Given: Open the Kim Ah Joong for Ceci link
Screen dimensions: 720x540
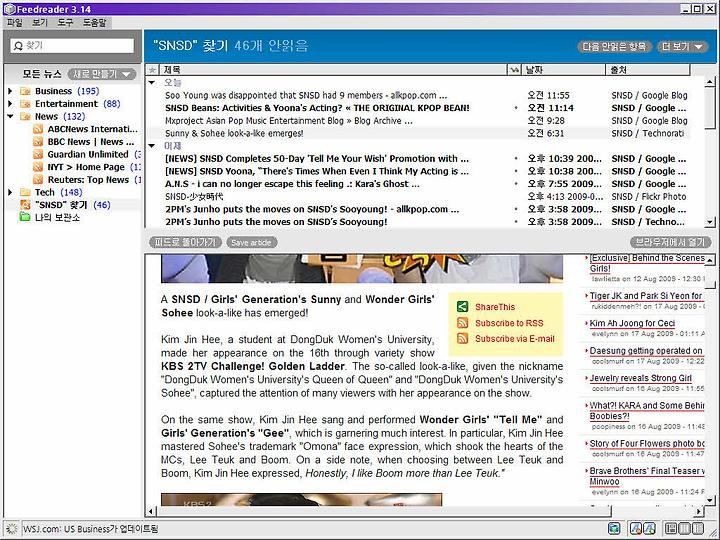Looking at the screenshot, I should pyautogui.click(x=632, y=323).
